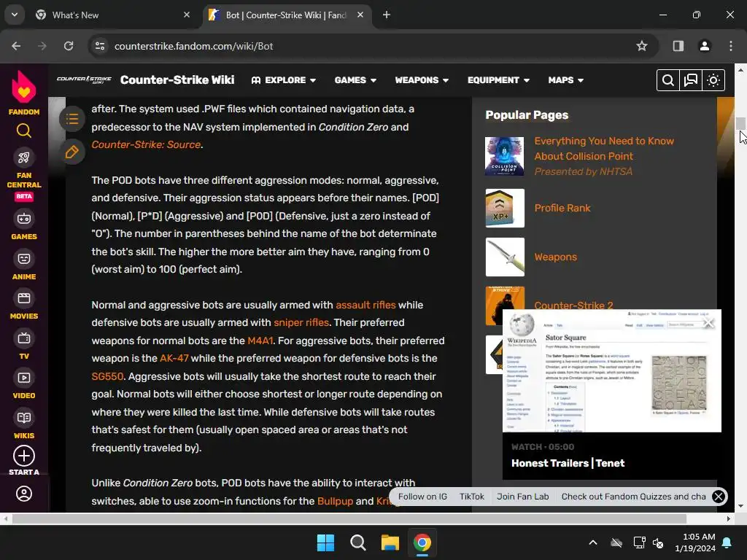Open Games controller icon in sidebar
The image size is (747, 560).
[24, 219]
